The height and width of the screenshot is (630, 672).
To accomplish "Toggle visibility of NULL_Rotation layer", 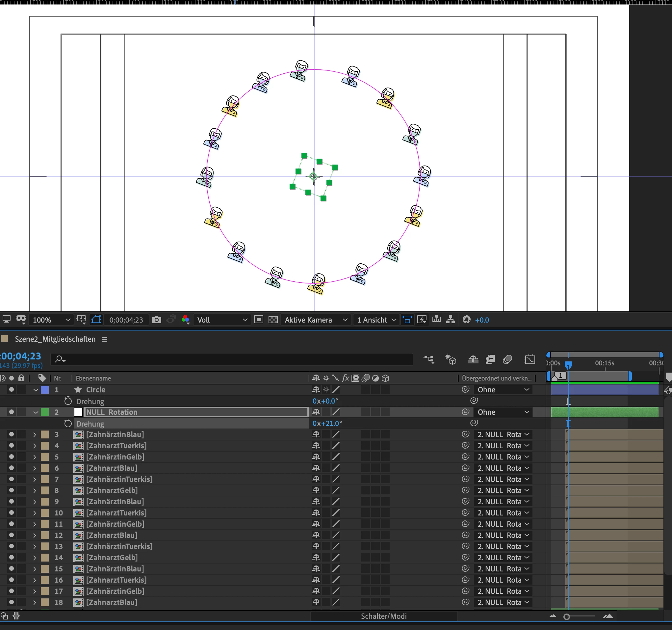I will click(12, 412).
